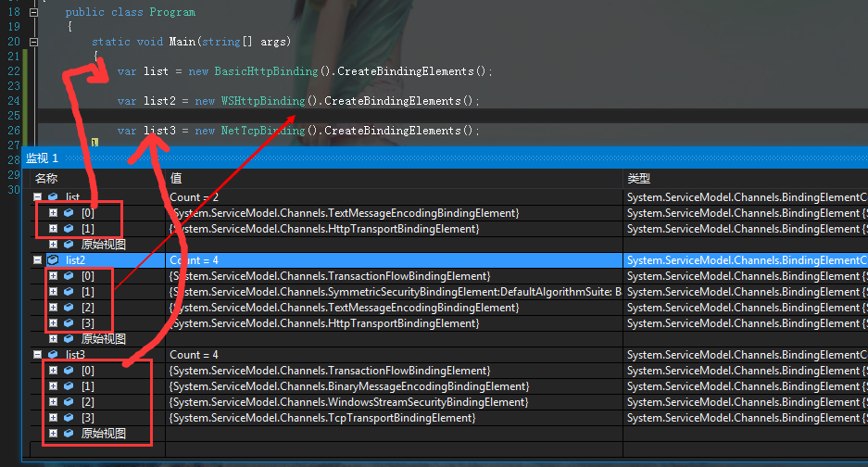
Task: Expand item [1] under list2
Action: 53,291
